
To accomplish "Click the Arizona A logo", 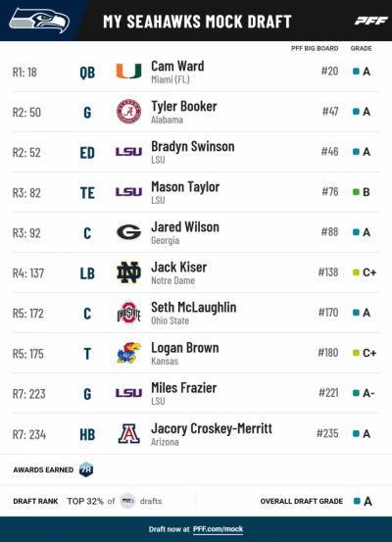I will (128, 433).
